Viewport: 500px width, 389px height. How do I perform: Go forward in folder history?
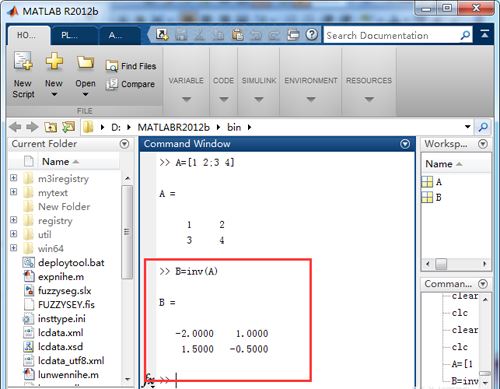32,127
